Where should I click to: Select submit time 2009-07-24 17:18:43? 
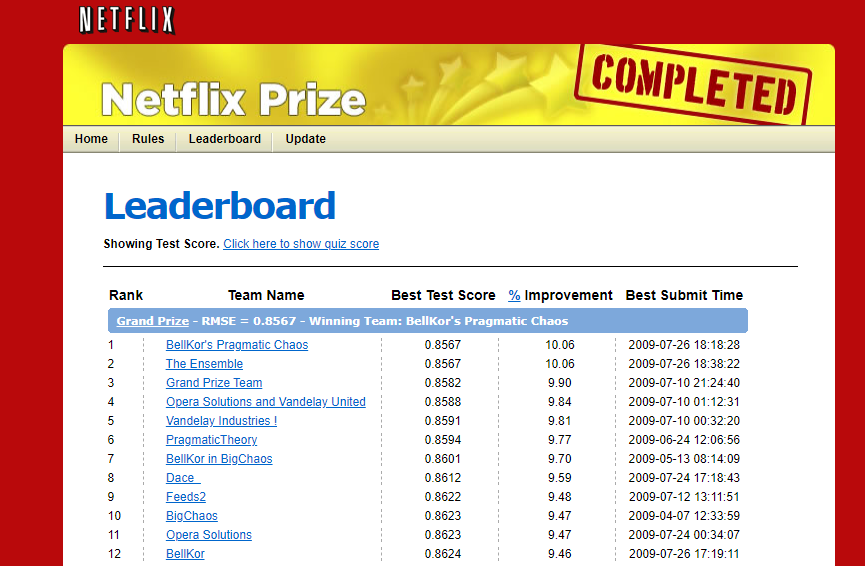point(684,478)
